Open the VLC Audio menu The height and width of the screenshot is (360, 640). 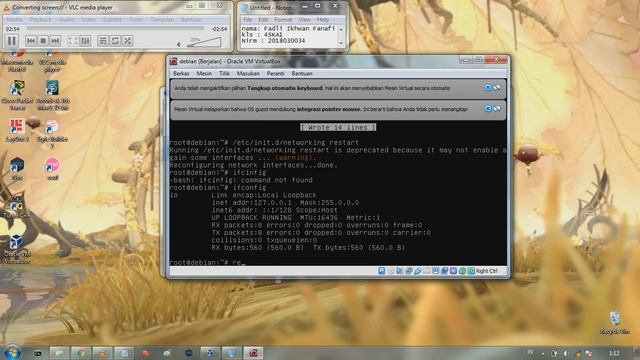point(66,20)
